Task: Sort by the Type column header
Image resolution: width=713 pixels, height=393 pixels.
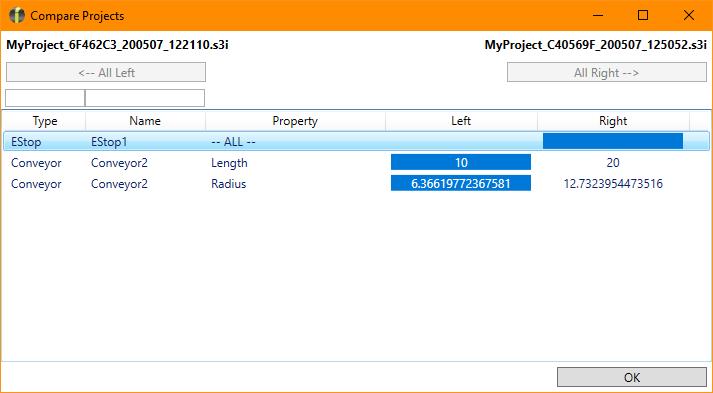Action: pos(45,121)
